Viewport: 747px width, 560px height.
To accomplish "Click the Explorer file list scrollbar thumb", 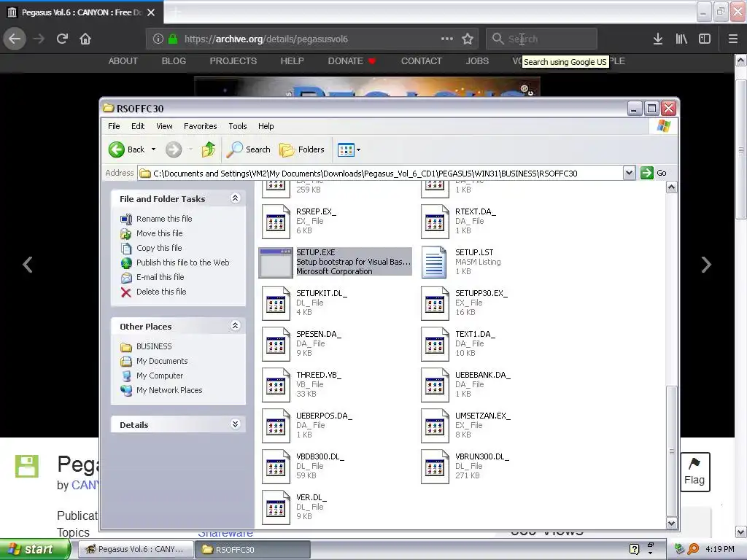I will pyautogui.click(x=671, y=451).
